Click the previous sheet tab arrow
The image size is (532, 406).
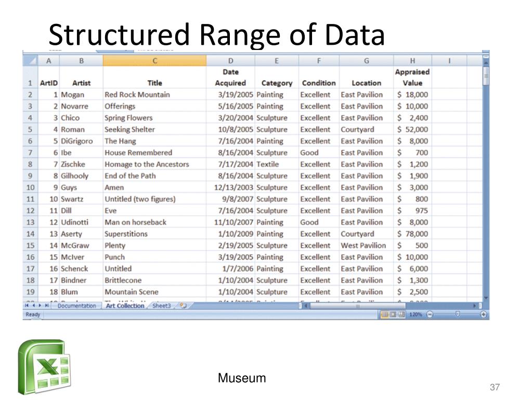34,306
